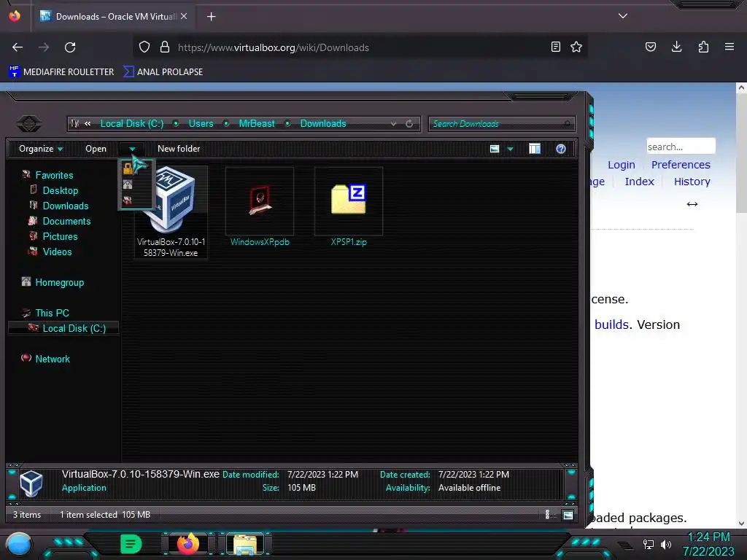Open the Index link on VirtualBox page
The height and width of the screenshot is (560, 747).
point(639,182)
